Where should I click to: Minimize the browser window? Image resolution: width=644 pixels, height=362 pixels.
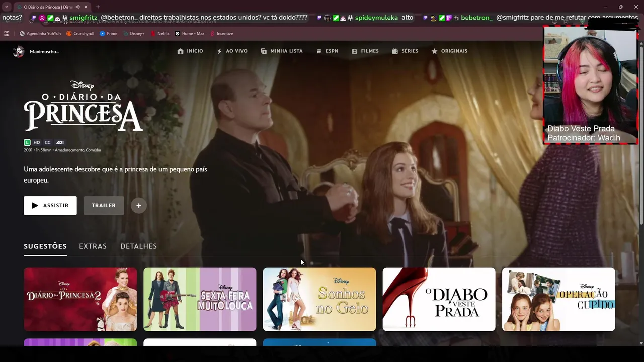tap(606, 7)
